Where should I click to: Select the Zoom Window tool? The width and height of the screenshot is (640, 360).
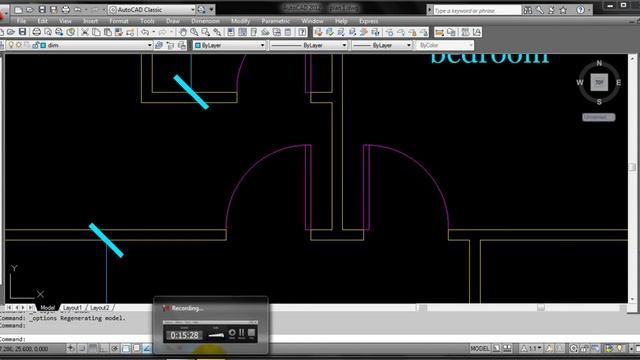[206, 32]
